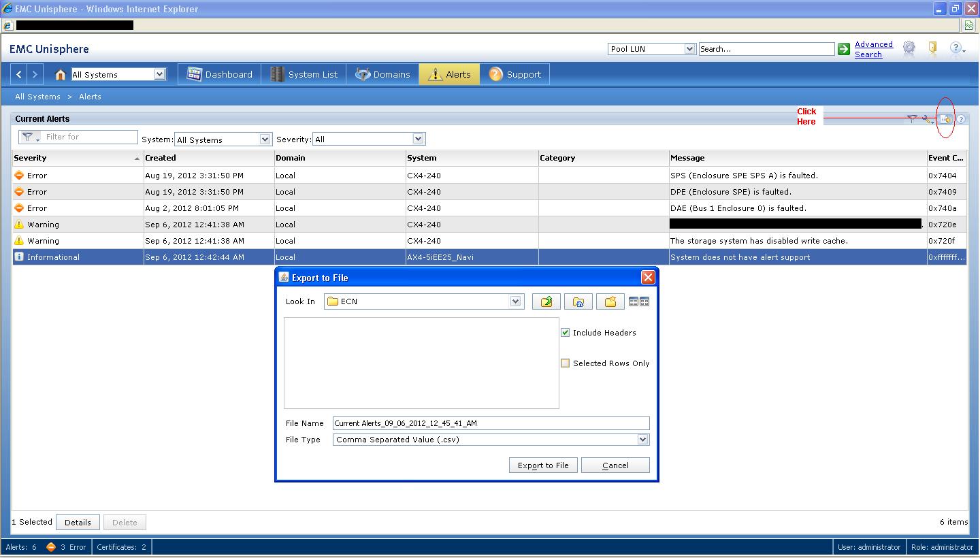The height and width of the screenshot is (558, 980).
Task: Click the error icon in the status bar
Action: (51, 546)
